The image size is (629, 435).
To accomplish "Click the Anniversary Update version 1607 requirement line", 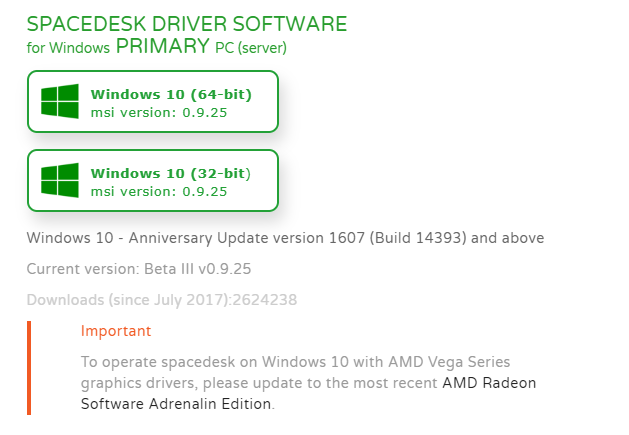I will (285, 238).
